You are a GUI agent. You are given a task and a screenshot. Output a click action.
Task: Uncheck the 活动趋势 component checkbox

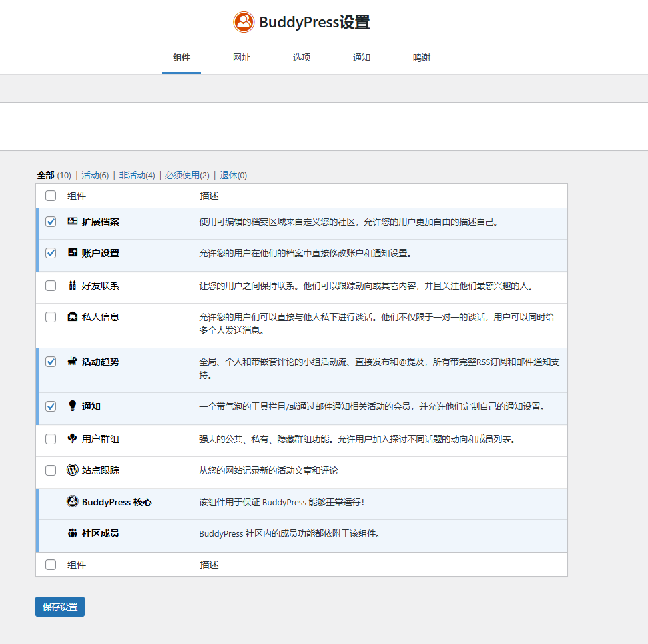[51, 362]
